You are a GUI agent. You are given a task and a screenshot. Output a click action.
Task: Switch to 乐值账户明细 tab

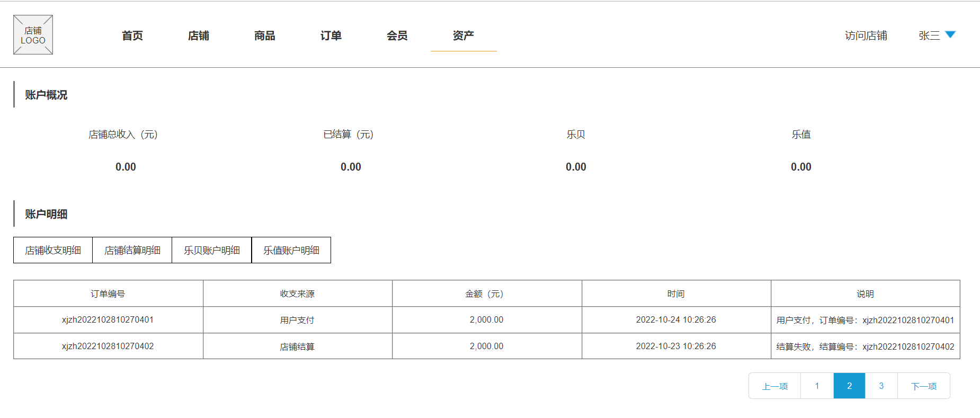click(291, 250)
